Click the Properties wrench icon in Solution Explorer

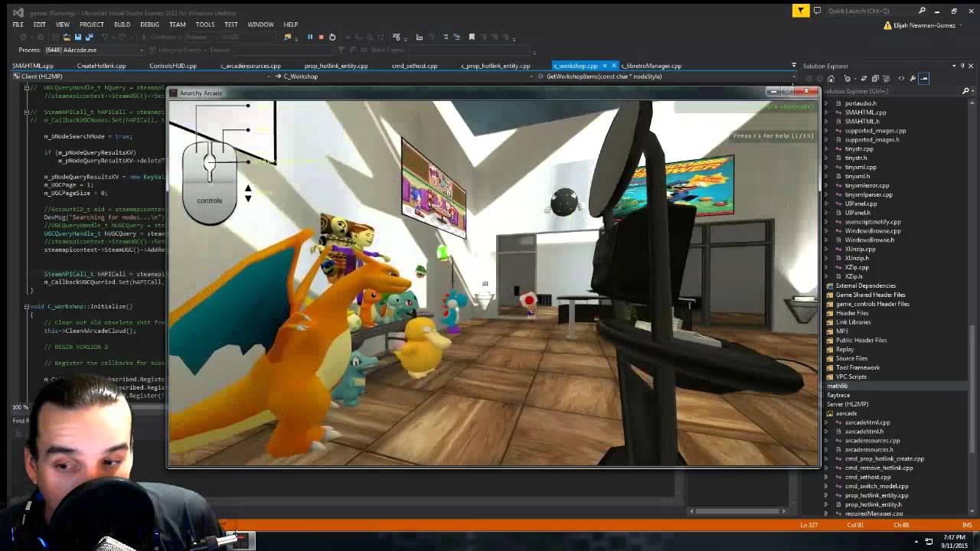913,79
